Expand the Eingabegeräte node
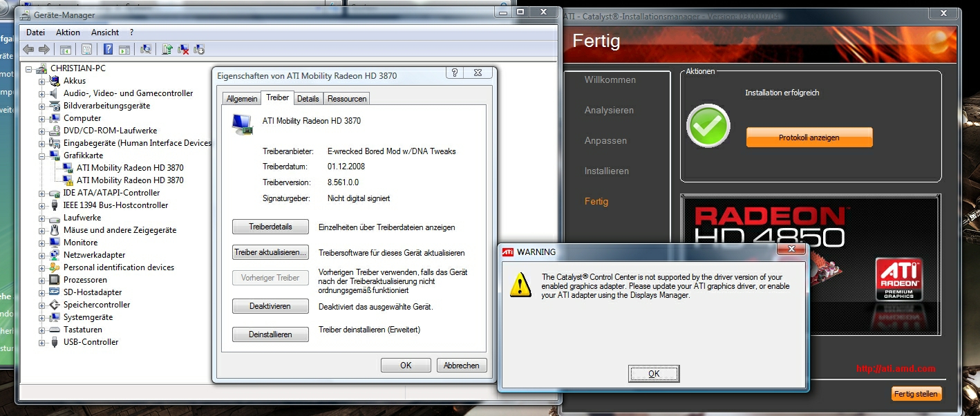This screenshot has width=980, height=416. (x=42, y=143)
